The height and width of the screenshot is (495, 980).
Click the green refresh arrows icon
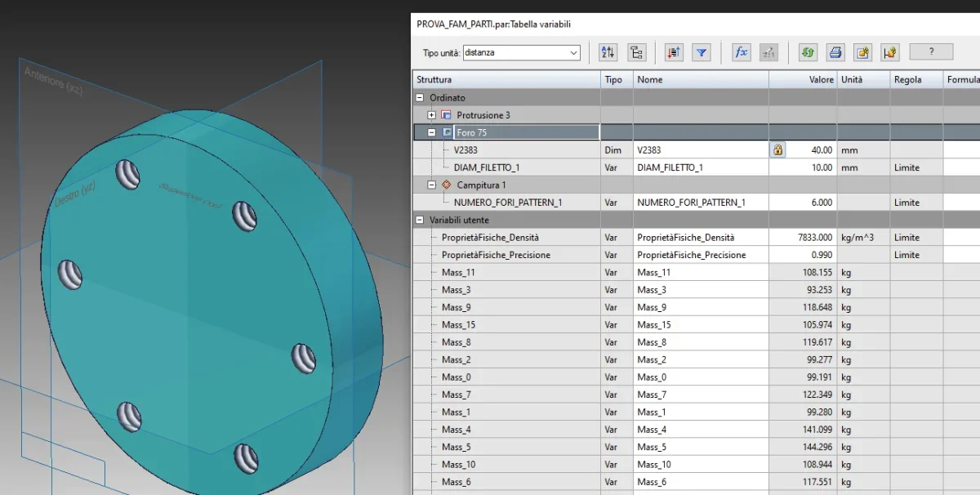pos(808,52)
